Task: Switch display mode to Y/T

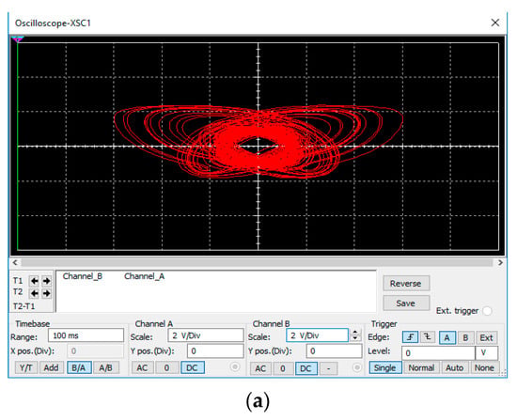Action: 26,367
